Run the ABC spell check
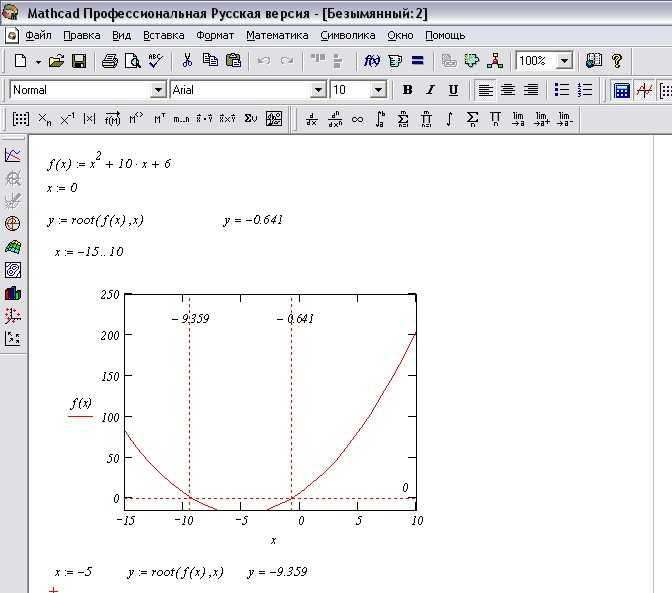The image size is (672, 593). click(156, 61)
